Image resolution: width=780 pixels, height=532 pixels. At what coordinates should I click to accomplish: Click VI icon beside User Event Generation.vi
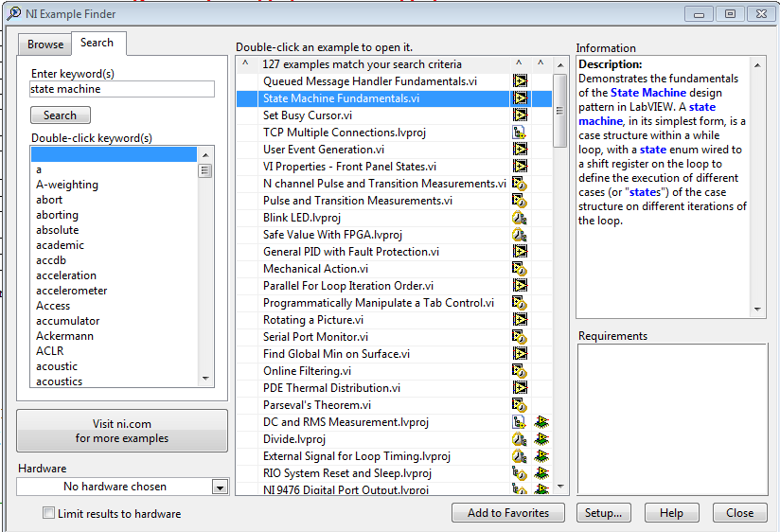(520, 150)
